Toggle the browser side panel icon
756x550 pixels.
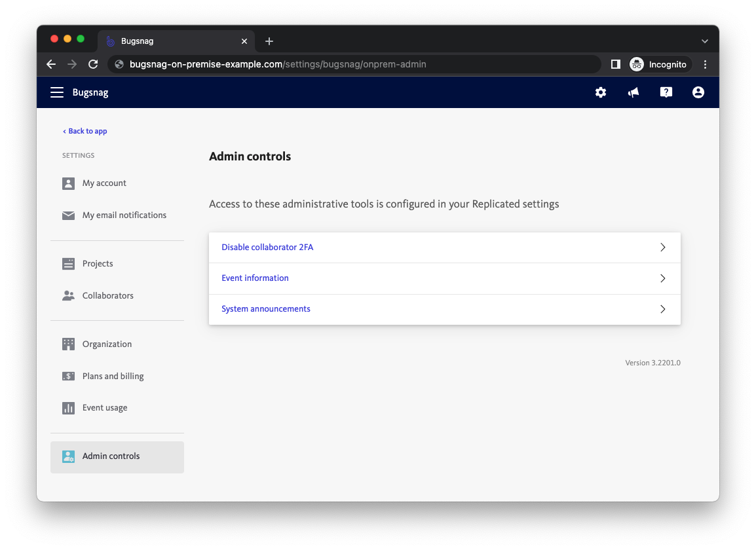pyautogui.click(x=615, y=64)
